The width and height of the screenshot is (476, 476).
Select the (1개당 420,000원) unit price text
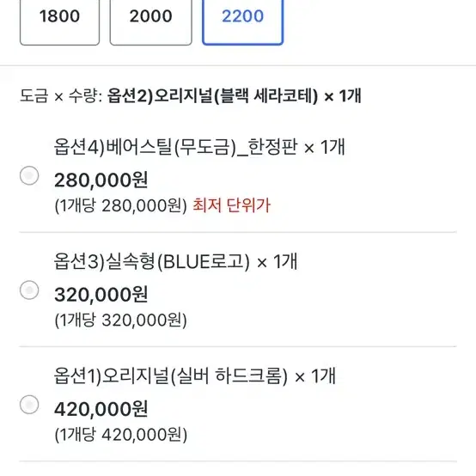[x=121, y=435]
